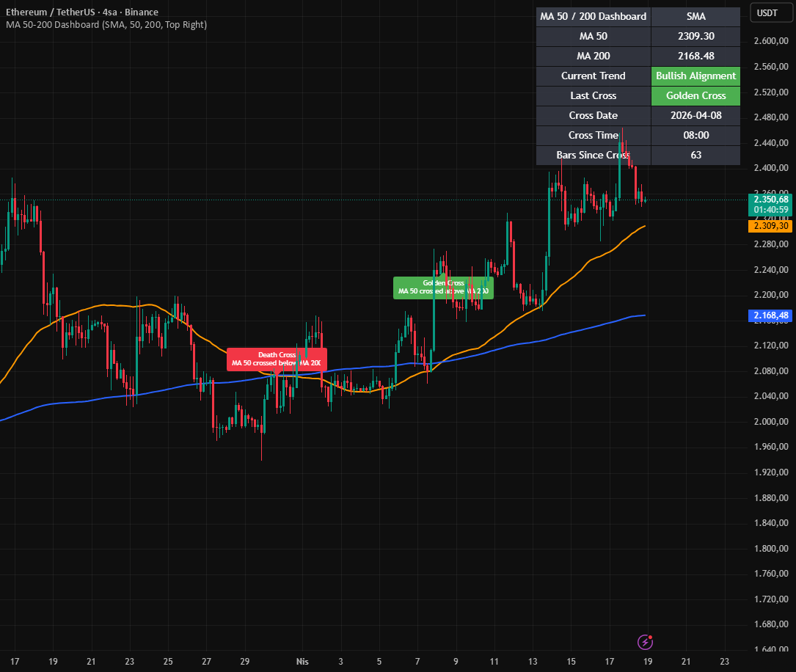Viewport: 796px width, 672px height.
Task: Click the Cross Date value 2026-04-08
Action: pos(695,115)
